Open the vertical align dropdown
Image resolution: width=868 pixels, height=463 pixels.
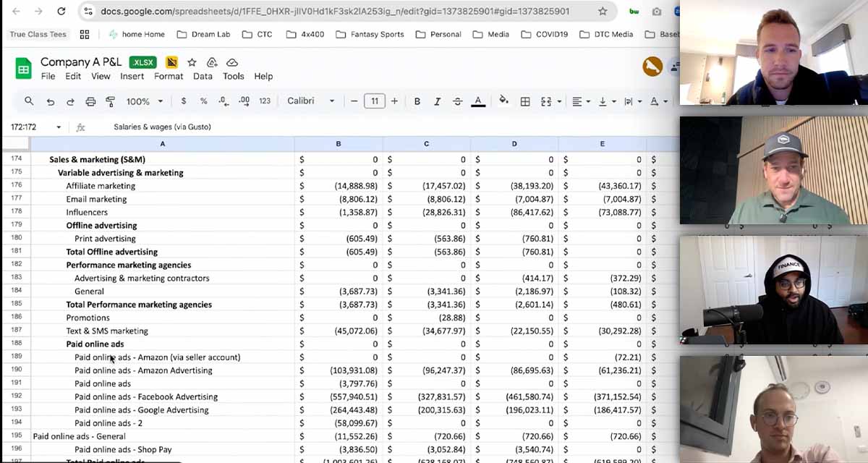tap(605, 101)
